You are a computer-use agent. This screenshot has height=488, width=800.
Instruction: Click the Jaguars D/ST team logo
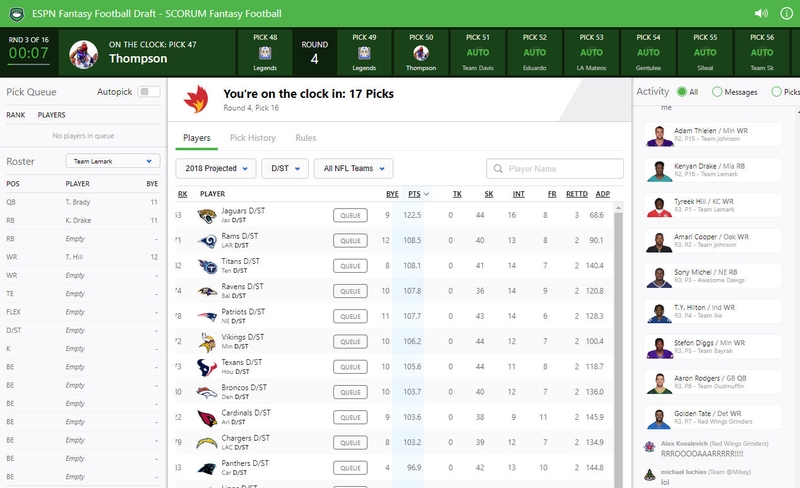click(207, 216)
